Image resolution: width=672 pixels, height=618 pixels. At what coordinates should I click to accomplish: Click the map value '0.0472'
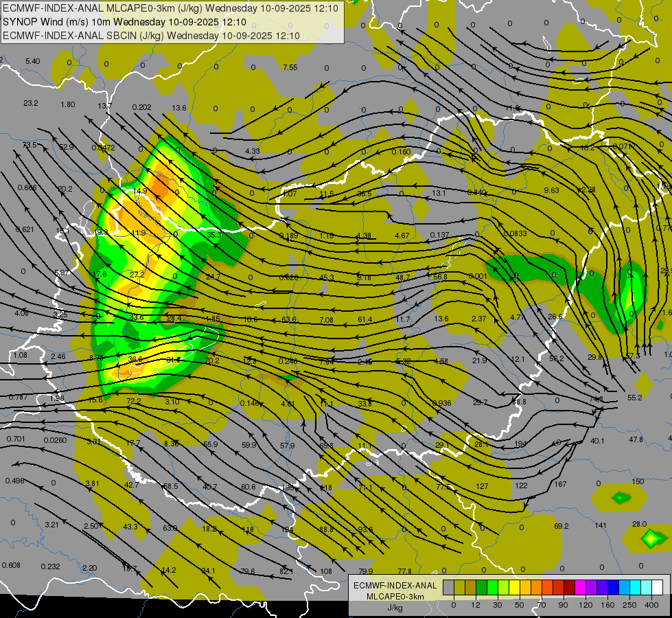pos(103,148)
